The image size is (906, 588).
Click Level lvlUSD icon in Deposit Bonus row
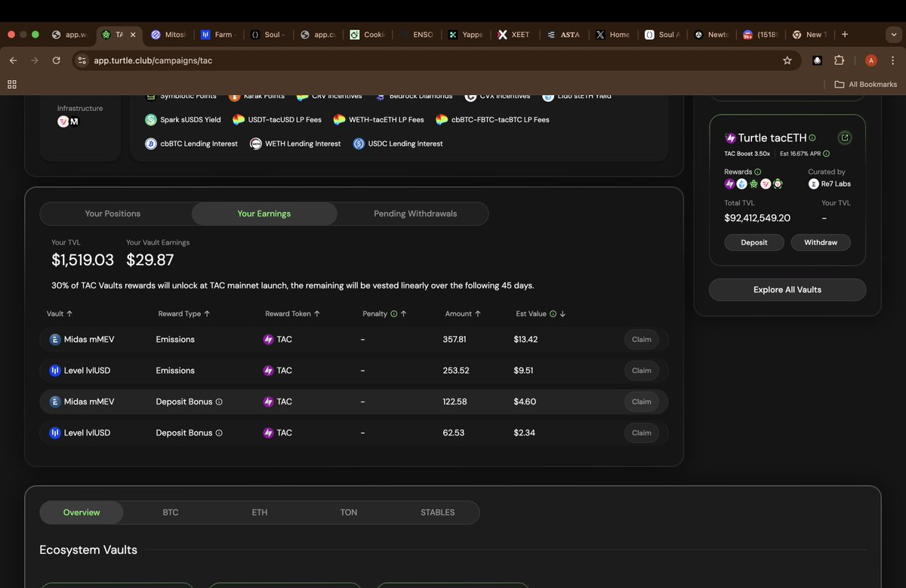click(54, 433)
